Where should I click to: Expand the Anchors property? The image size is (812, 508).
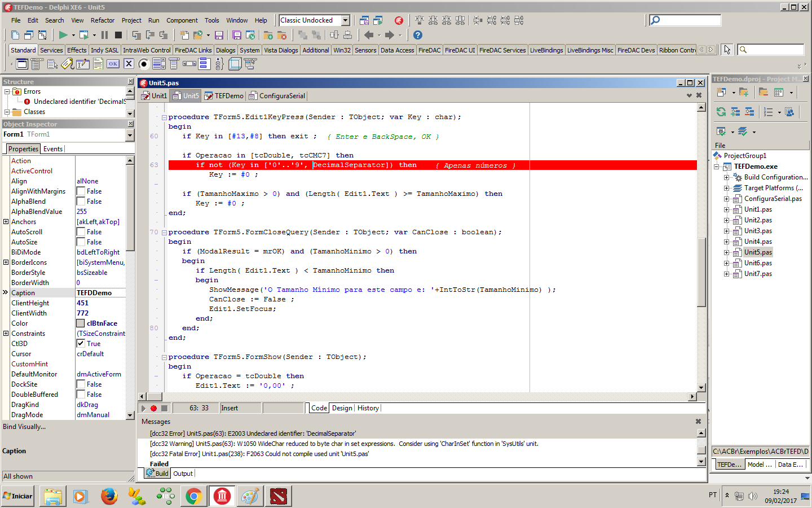(x=6, y=222)
